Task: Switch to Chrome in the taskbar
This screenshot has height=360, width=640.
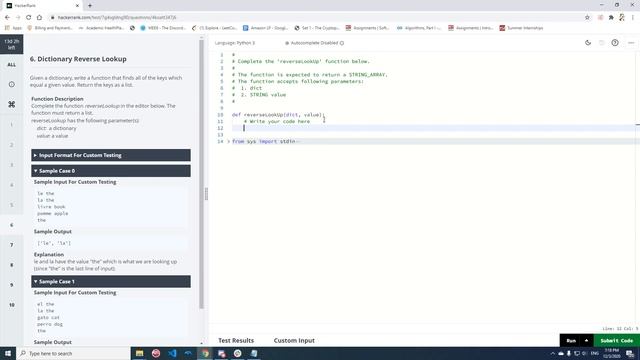Action: click(205, 353)
